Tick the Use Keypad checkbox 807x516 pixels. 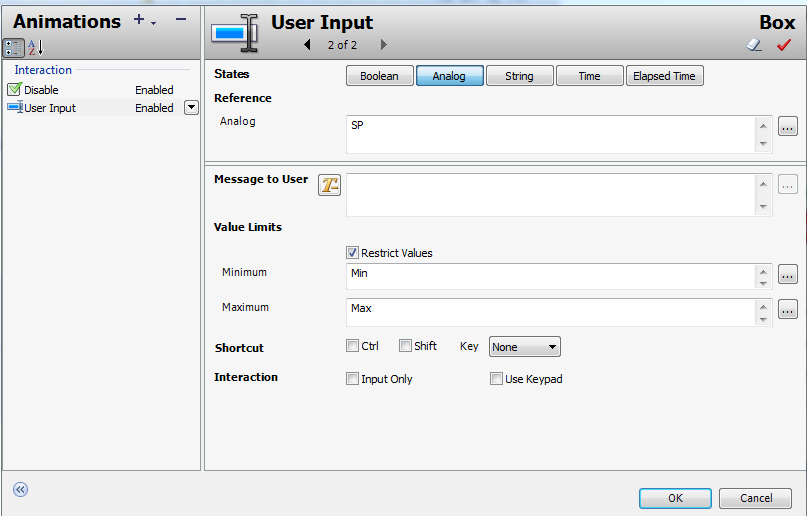point(496,379)
